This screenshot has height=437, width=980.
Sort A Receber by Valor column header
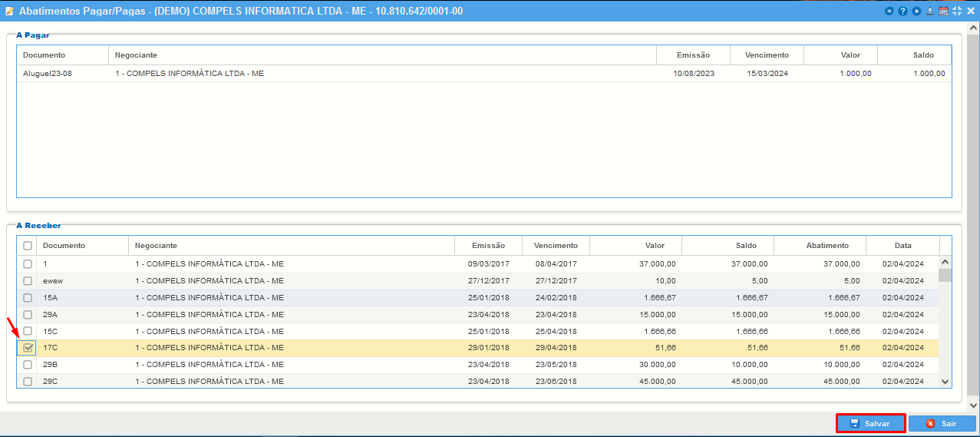click(636, 246)
